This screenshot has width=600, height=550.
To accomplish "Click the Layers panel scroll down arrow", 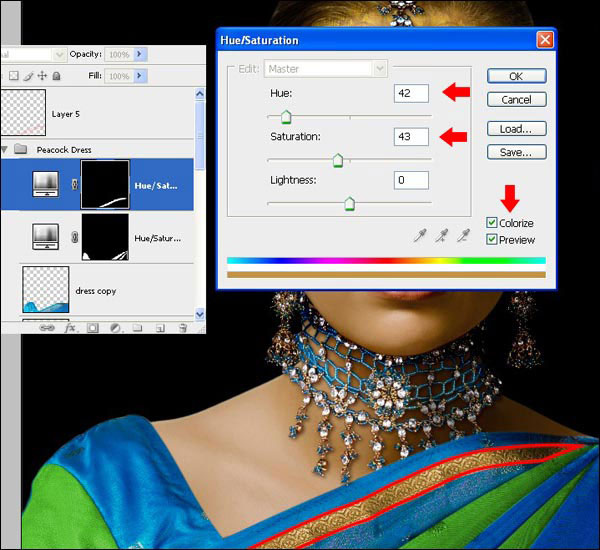I will coord(200,314).
